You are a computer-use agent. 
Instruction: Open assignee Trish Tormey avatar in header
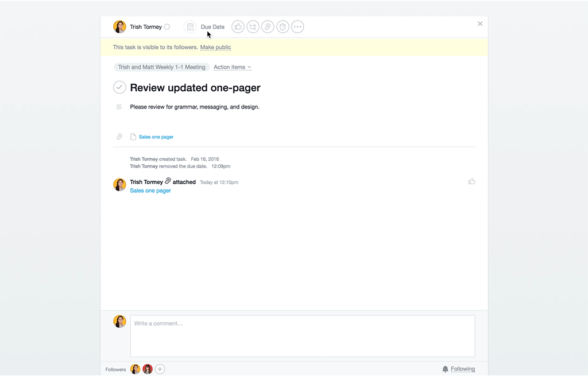coord(119,27)
